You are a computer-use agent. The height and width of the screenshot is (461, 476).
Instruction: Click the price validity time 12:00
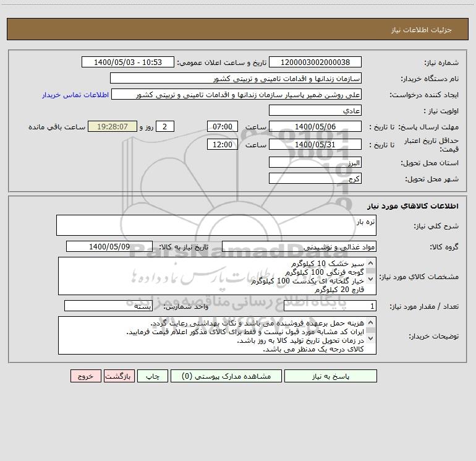click(222, 144)
